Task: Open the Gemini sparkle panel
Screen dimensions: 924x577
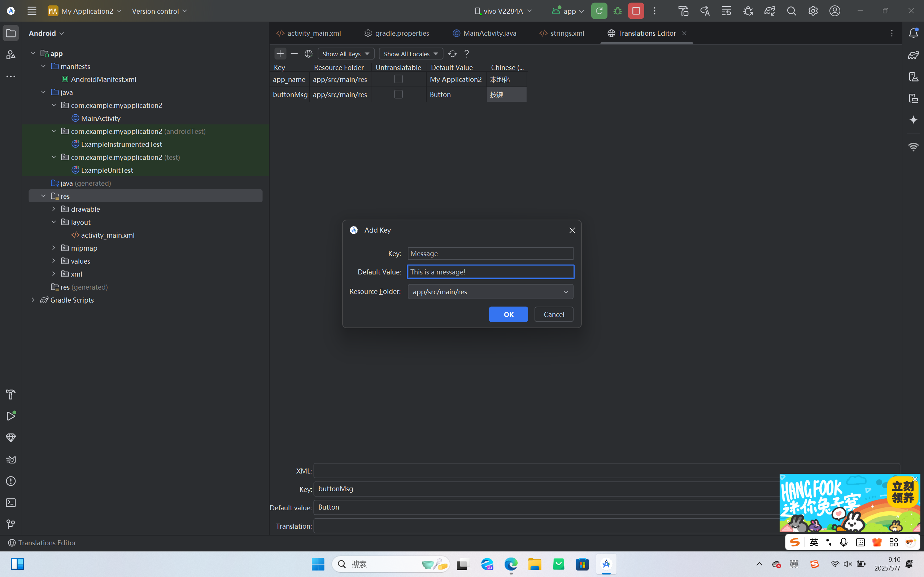Action: (x=913, y=120)
